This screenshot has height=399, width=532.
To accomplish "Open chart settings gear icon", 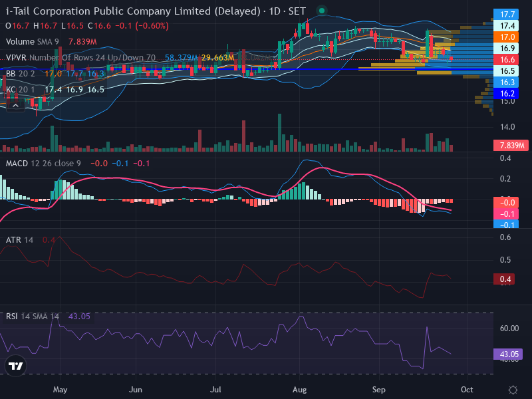I will 513,390.
